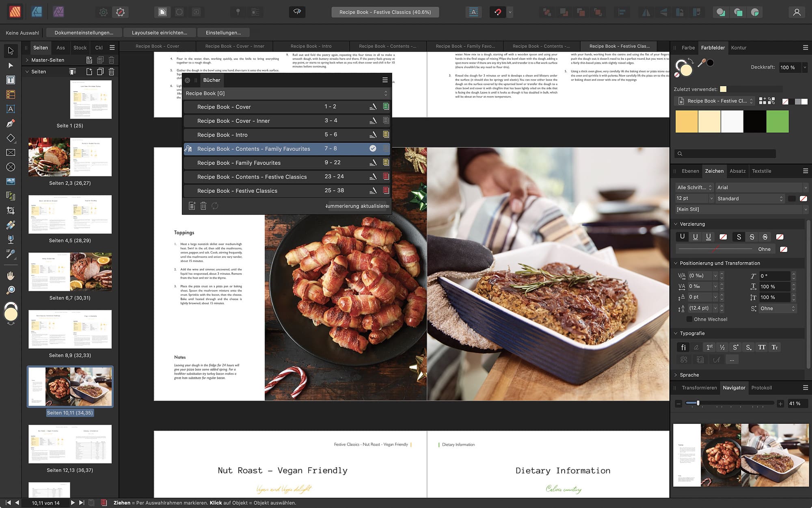Delete chapter trash icon in Bücher panel

203,206
